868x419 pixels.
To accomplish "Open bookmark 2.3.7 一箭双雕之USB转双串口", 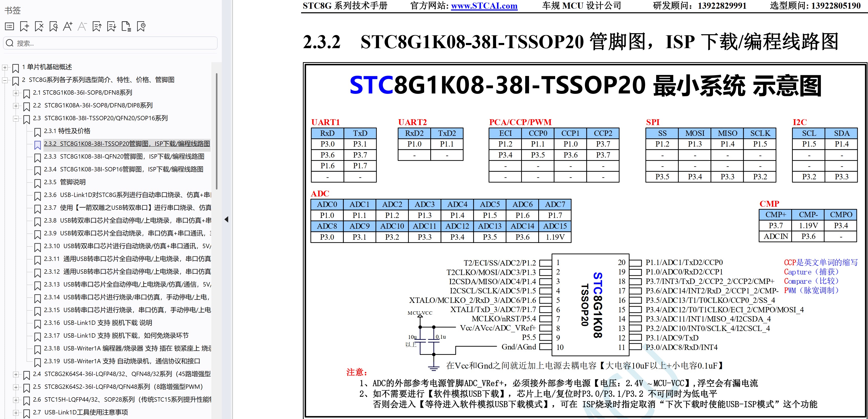I will pyautogui.click(x=127, y=208).
